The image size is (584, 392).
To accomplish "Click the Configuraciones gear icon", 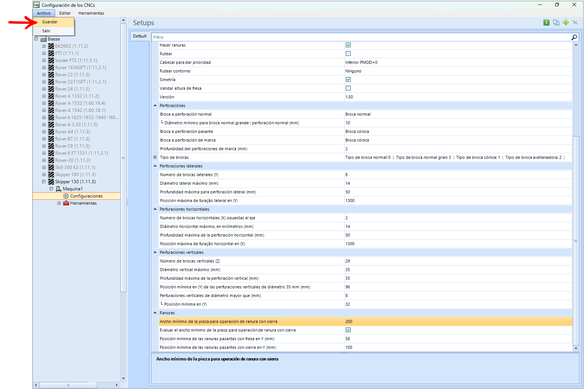I will [x=66, y=196].
